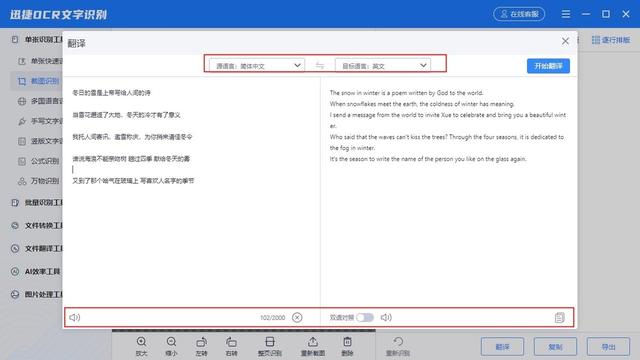Zoom out with 缩小 toolbar icon
Screen dimensions: 640x360
tap(171, 347)
